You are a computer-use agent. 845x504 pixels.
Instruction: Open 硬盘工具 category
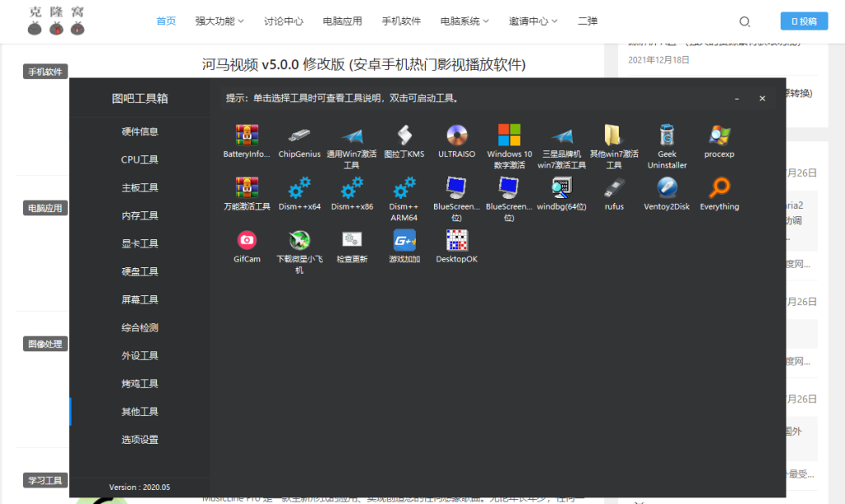139,271
